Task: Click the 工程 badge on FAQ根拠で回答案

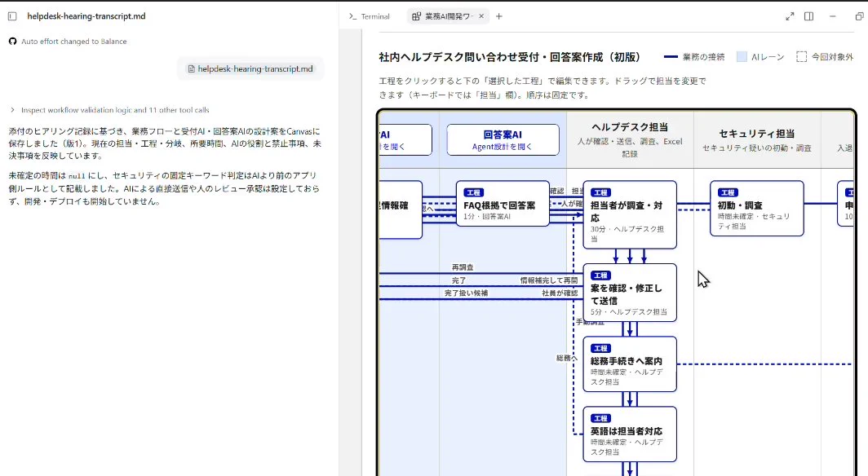Action: coord(474,192)
